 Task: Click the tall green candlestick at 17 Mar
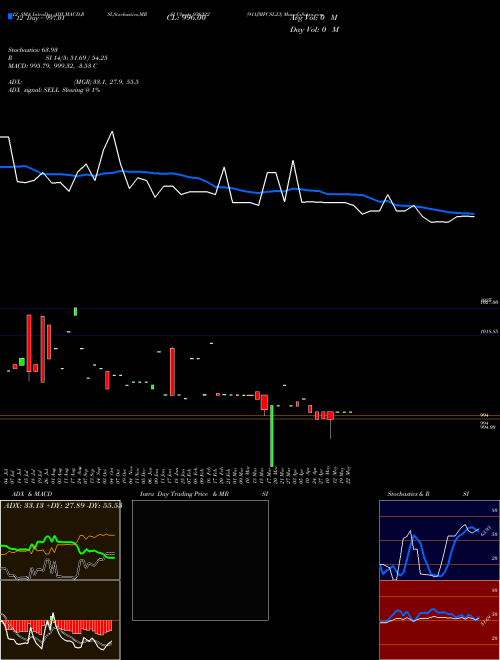[272, 436]
